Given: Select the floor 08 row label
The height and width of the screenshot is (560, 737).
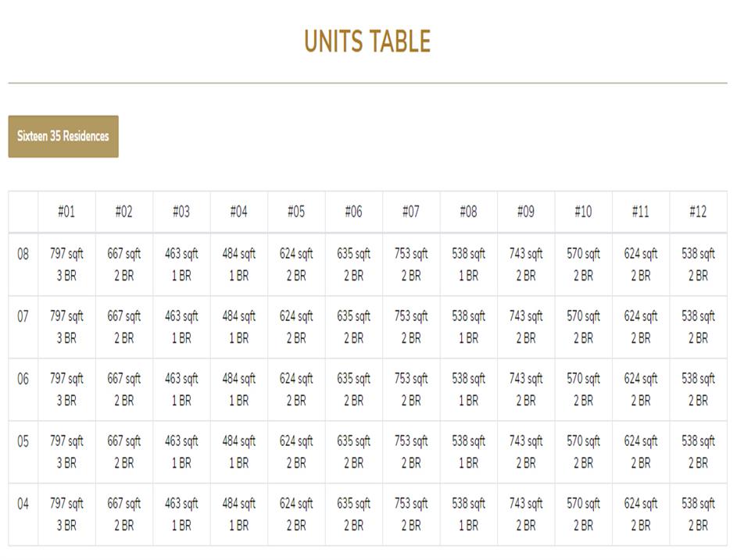Looking at the screenshot, I should pyautogui.click(x=23, y=254).
